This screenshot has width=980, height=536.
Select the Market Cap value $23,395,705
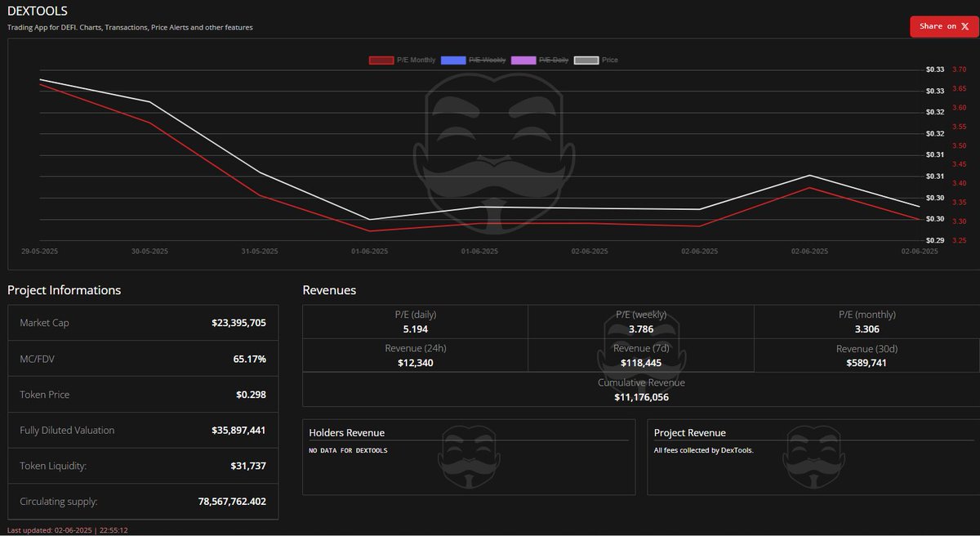click(x=238, y=323)
